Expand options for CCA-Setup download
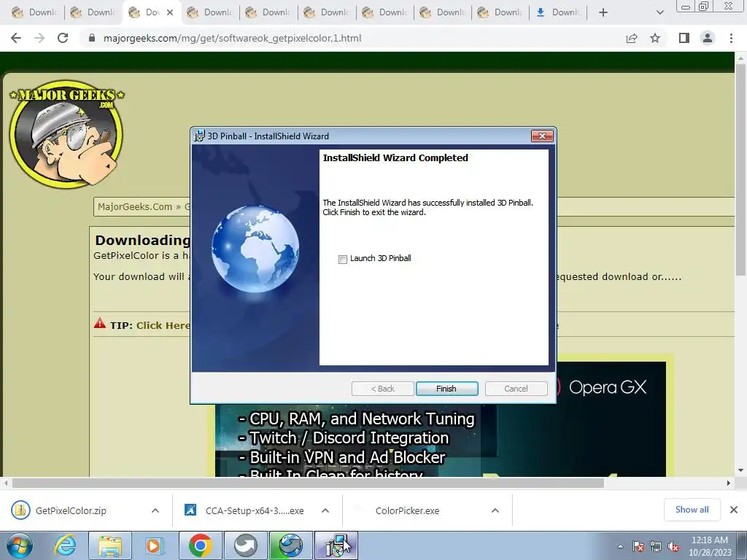747x560 pixels. 325,510
